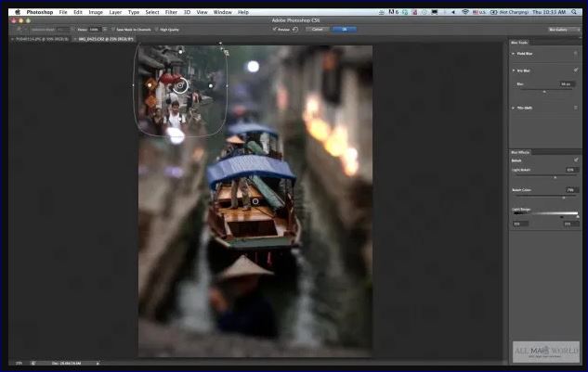Screen dimensions: 588x372
Task: Expand the Tilt-Shift section
Action: (514, 108)
